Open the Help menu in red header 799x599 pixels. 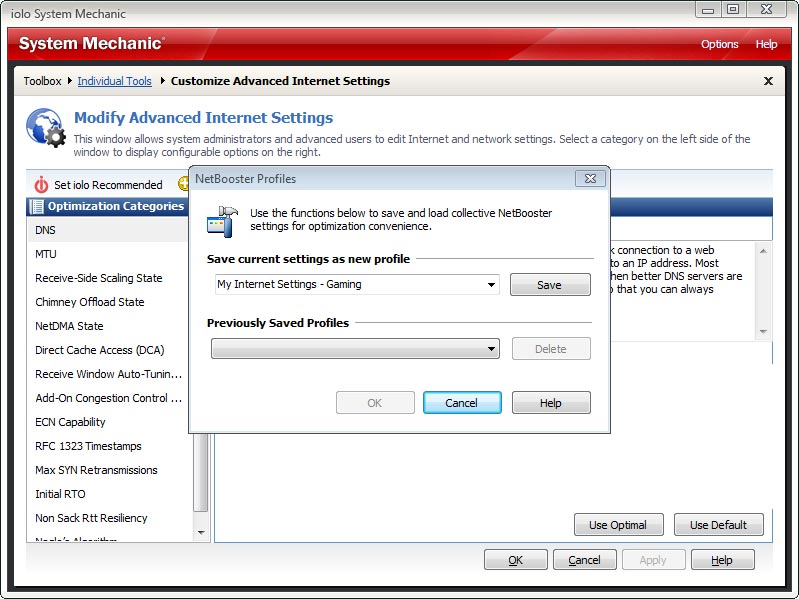tap(766, 44)
